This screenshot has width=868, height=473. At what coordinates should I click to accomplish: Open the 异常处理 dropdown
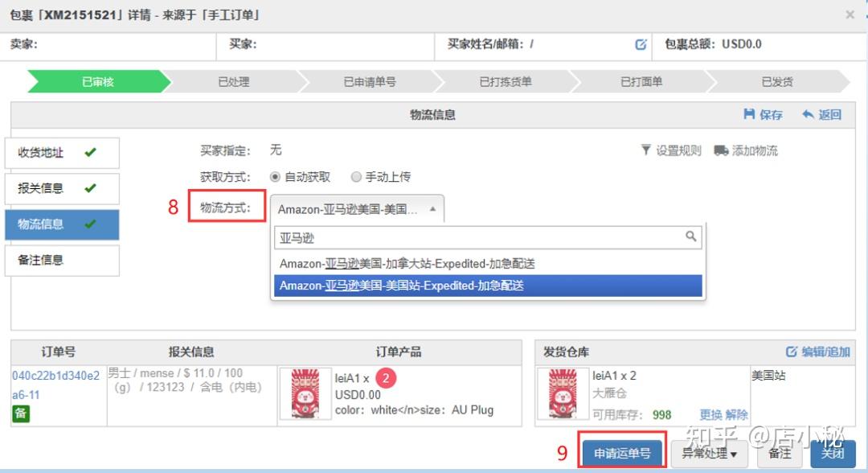709,454
